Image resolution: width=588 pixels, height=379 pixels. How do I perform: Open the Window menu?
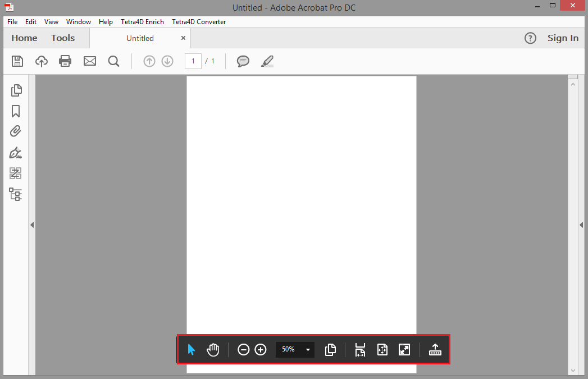tap(79, 22)
